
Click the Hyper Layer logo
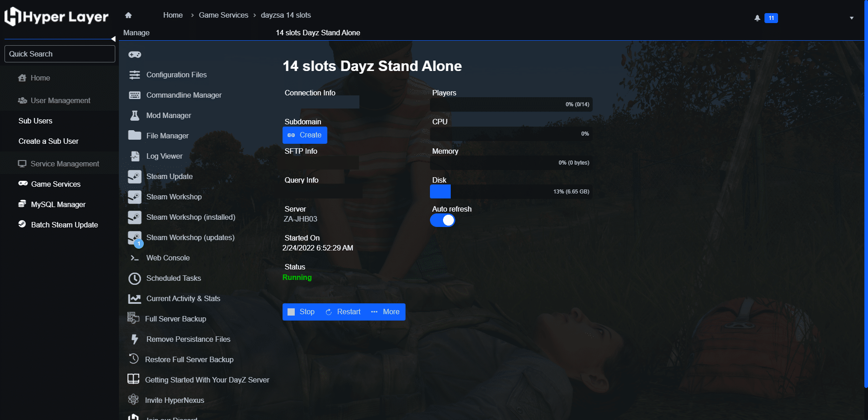[57, 17]
